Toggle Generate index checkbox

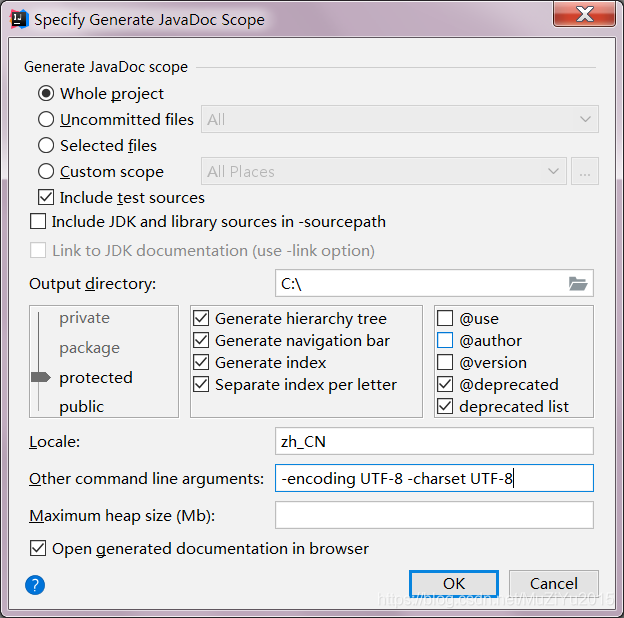pos(201,362)
